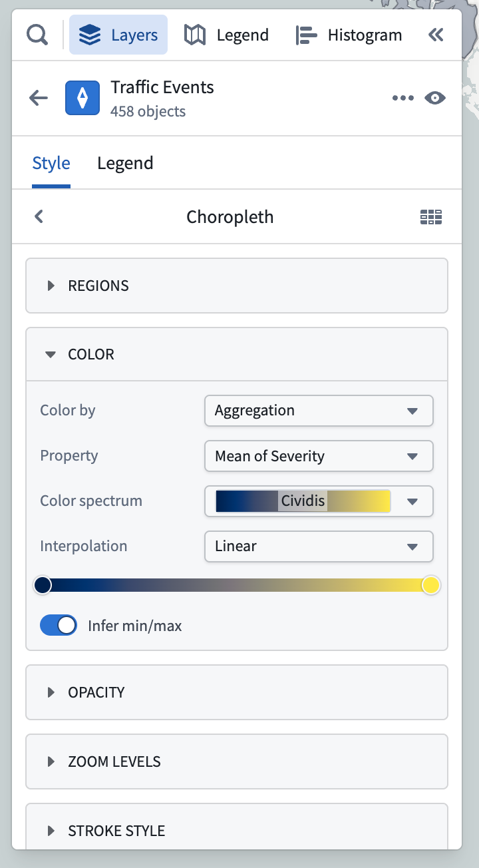
Task: Click the Traffic Events compass layer icon
Action: click(82, 98)
